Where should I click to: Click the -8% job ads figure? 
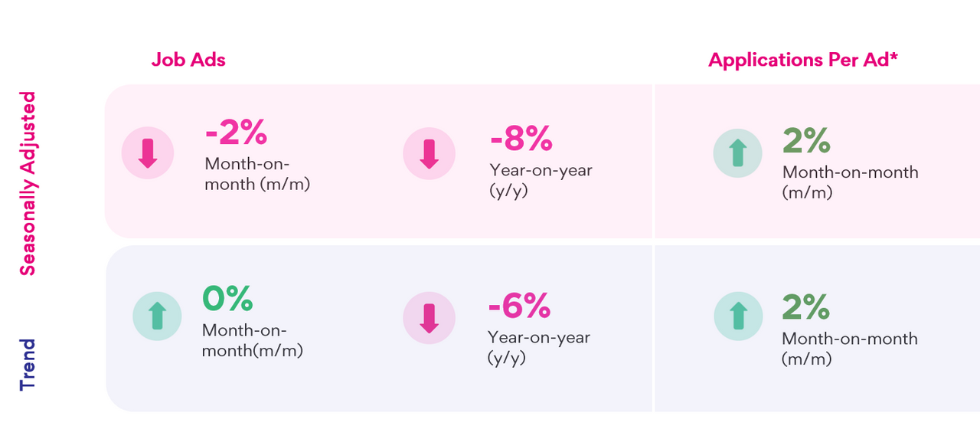[x=521, y=138]
